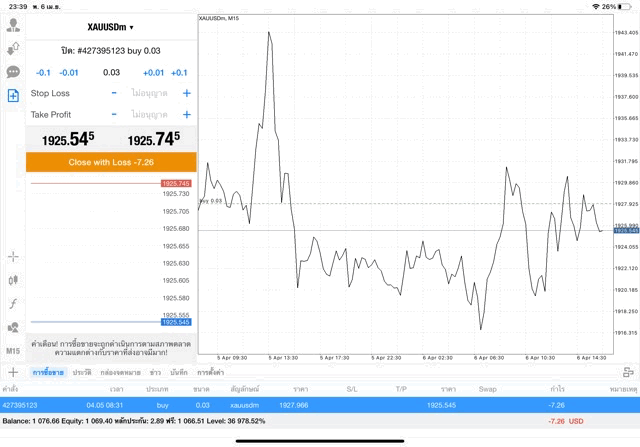Decrease Take Profit with minus
The height and width of the screenshot is (447, 640).
[114, 114]
